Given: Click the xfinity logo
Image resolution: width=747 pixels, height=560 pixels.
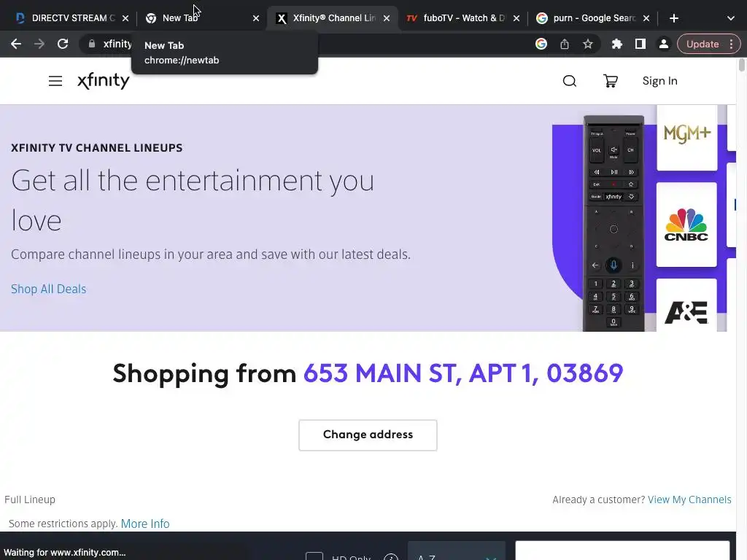Looking at the screenshot, I should pyautogui.click(x=104, y=81).
